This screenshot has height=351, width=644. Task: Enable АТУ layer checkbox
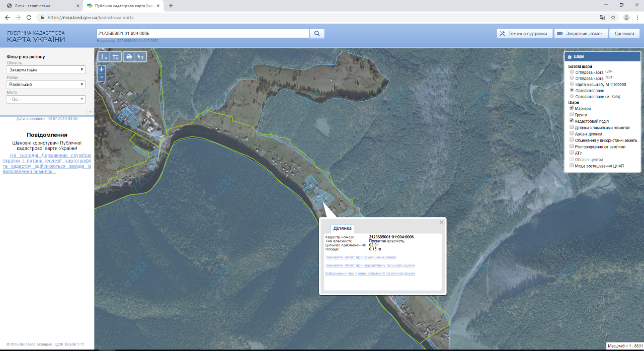tap(572, 152)
